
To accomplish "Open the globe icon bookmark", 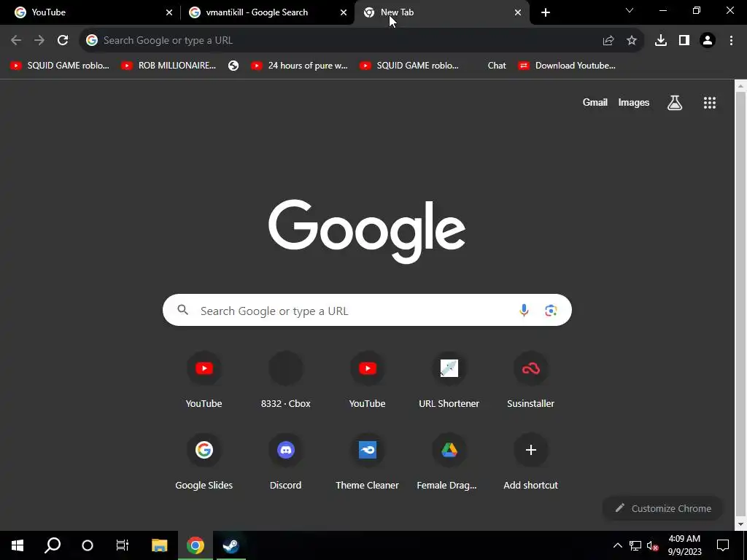I will pos(233,66).
